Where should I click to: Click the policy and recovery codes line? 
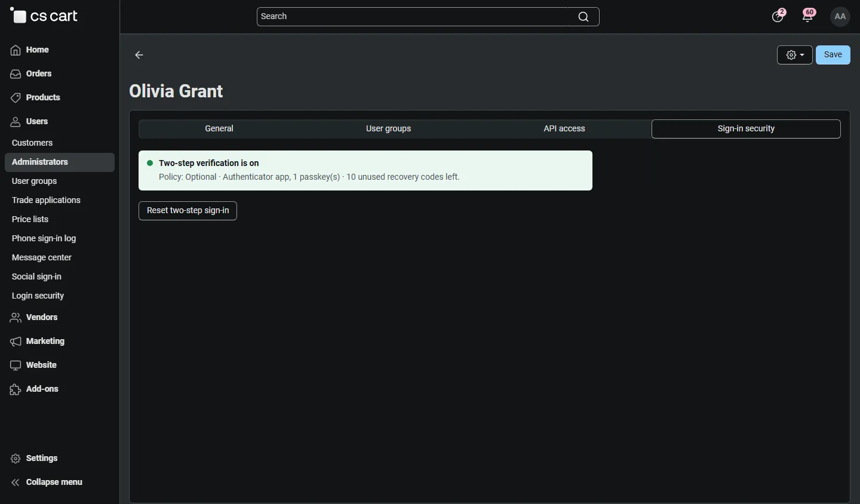309,177
